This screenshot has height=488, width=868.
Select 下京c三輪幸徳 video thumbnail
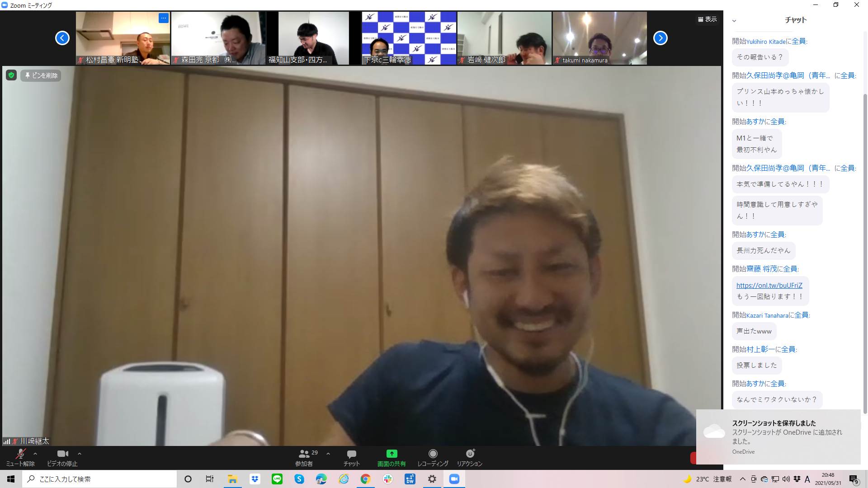409,38
